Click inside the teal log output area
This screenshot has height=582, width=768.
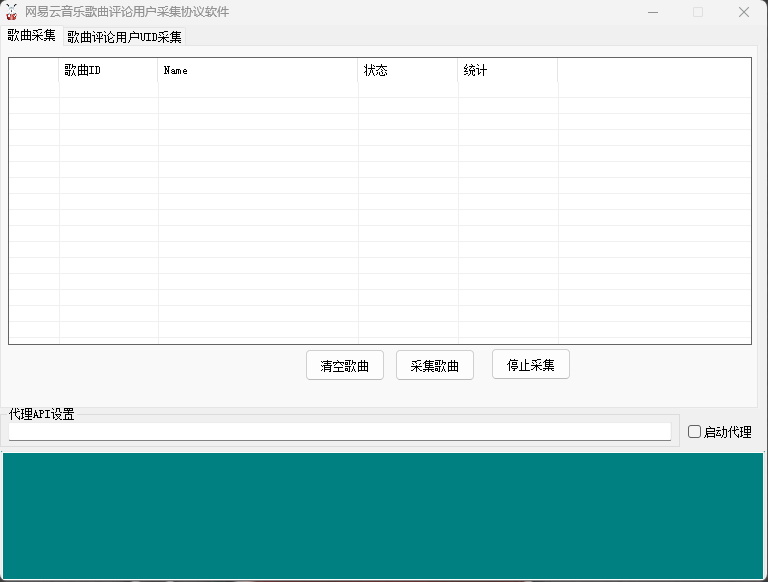click(384, 515)
